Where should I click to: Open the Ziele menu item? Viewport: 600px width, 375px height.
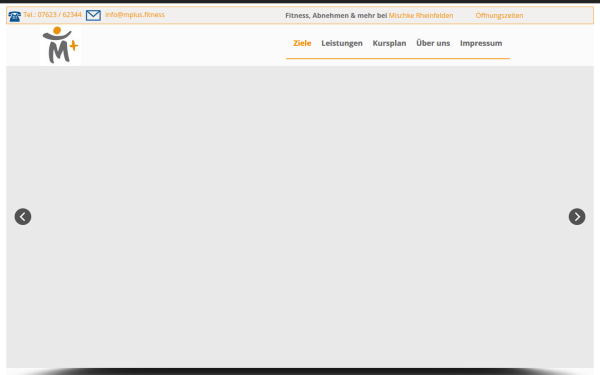(302, 43)
